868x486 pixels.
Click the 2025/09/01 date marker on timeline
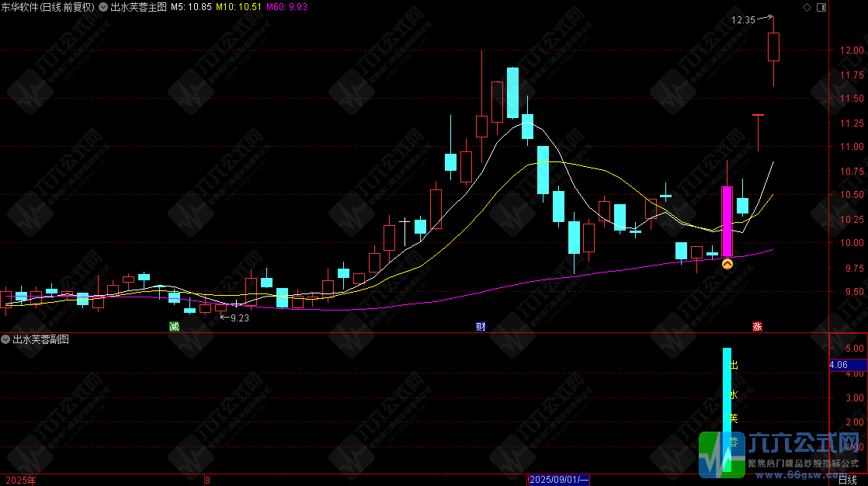(558, 480)
